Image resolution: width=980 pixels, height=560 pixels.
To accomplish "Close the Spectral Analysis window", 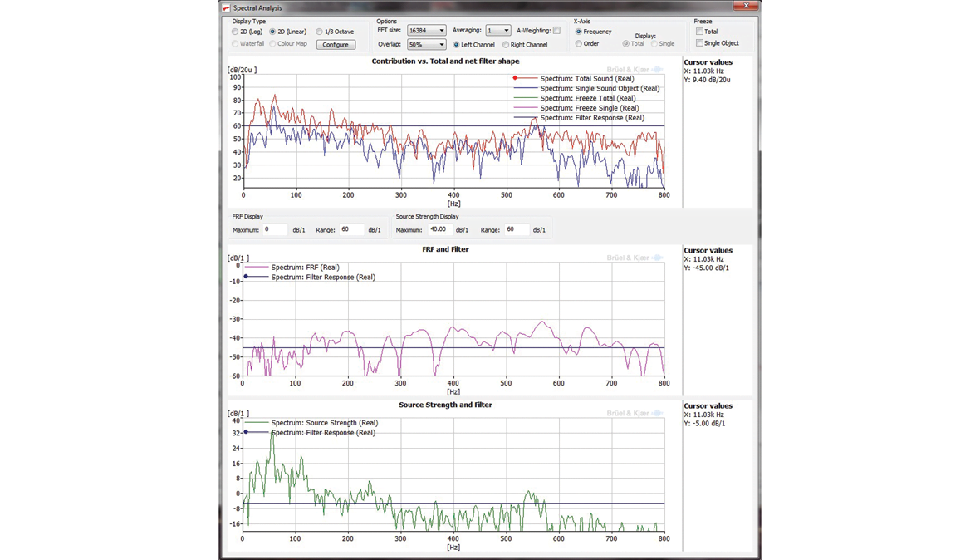I will pos(745,7).
